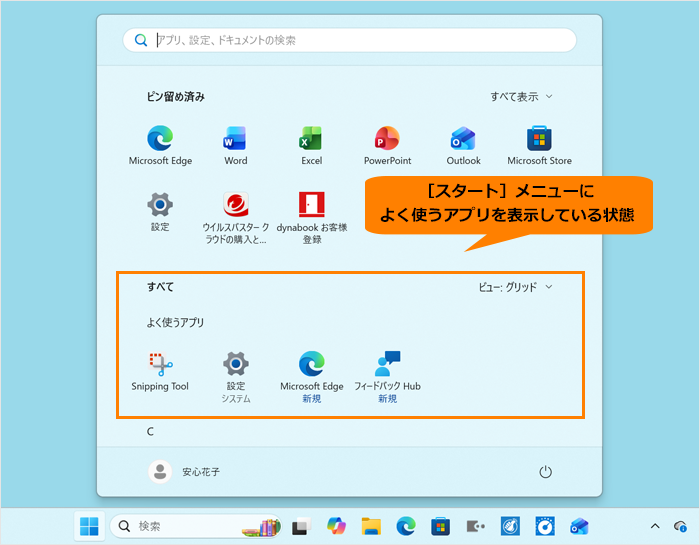Screen dimensions: 700x545
Task: Open Microsoft Store in pinned apps
Action: tap(539, 146)
